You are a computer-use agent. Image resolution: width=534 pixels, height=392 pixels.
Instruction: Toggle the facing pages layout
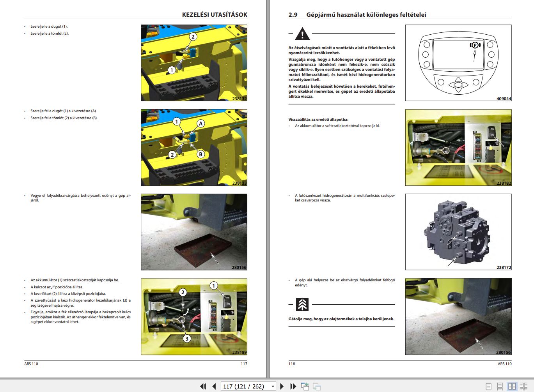pos(512,387)
